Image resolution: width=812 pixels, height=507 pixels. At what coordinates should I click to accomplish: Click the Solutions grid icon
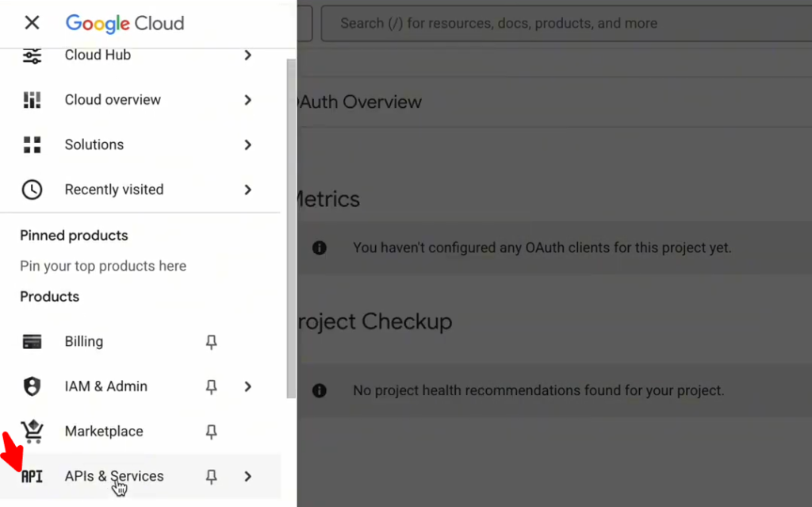tap(32, 144)
